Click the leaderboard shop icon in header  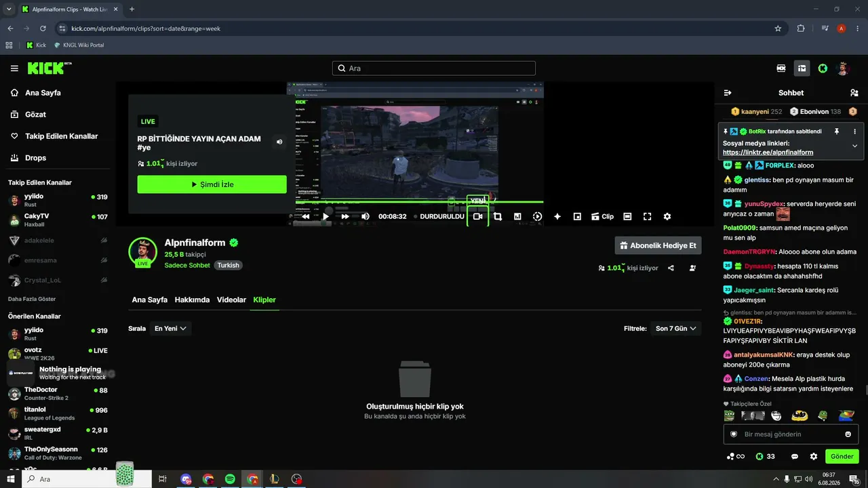802,68
